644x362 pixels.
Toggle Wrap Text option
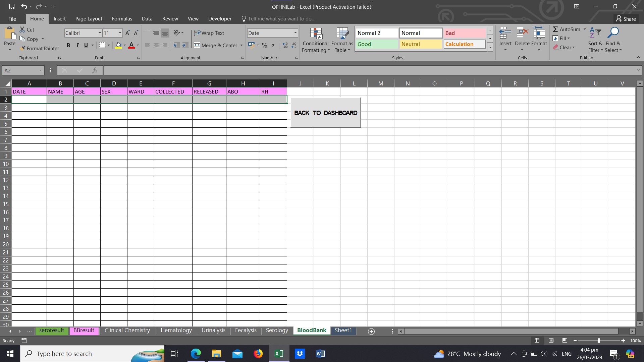coord(209,33)
